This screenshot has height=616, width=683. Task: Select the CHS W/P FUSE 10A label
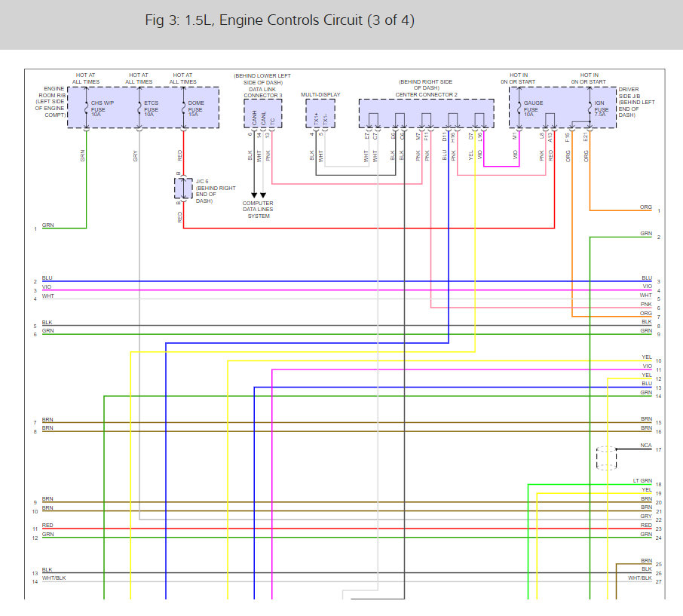tap(102, 109)
